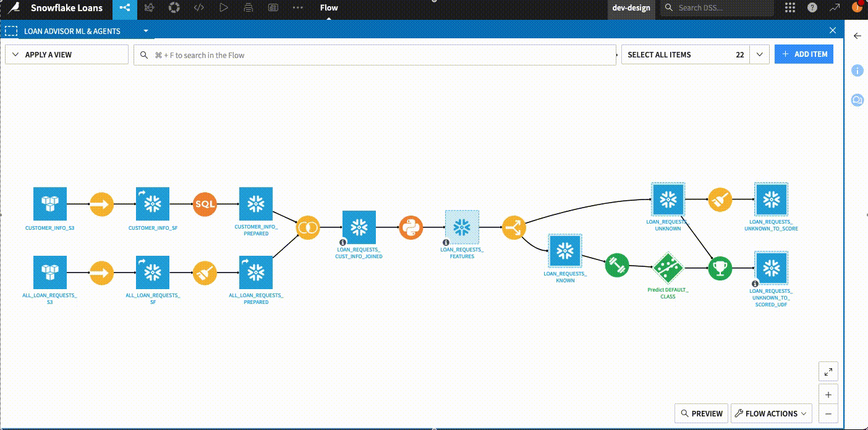The image size is (868, 430).
Task: Select the sync recipe after CUSTOMER_INFO_S3
Action: (x=102, y=203)
